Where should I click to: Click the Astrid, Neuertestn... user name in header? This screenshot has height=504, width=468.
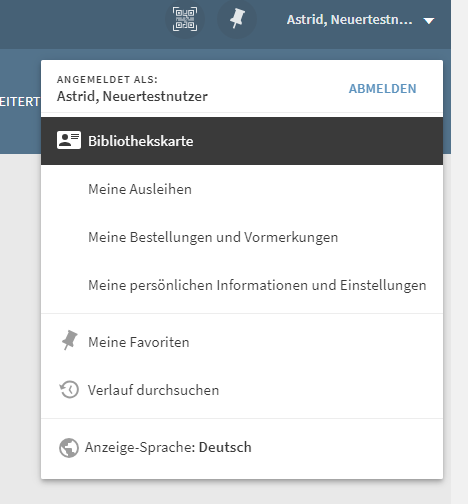click(350, 20)
